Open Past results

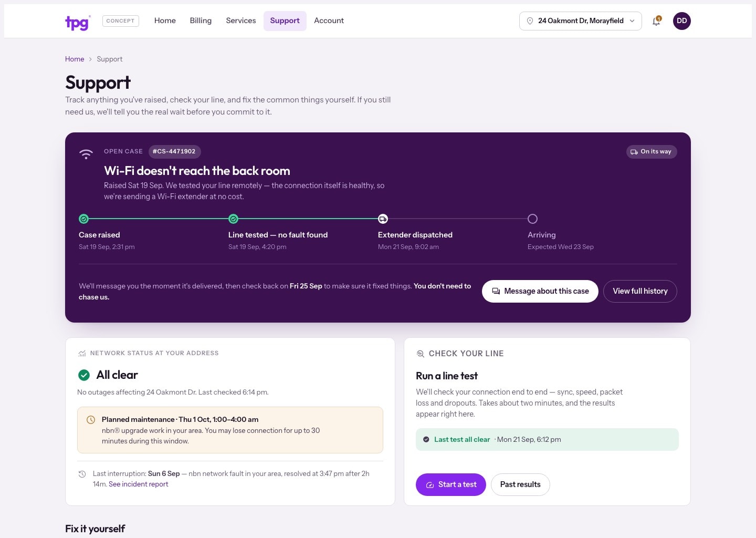click(x=520, y=484)
